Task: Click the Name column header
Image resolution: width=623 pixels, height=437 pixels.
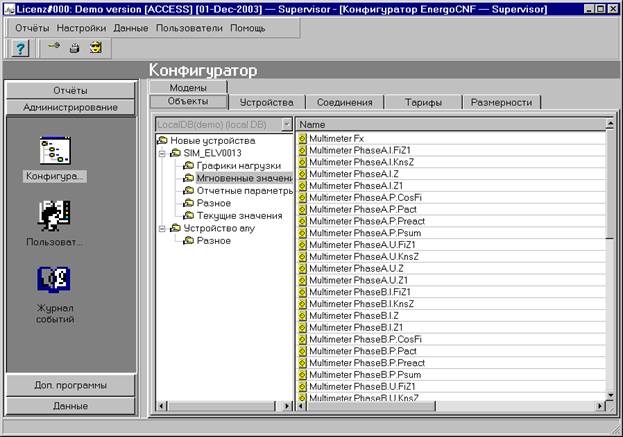Action: (451, 124)
